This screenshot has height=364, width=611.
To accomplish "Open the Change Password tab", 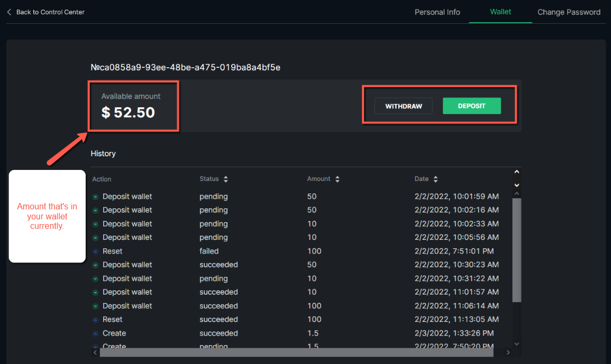I will pos(569,12).
